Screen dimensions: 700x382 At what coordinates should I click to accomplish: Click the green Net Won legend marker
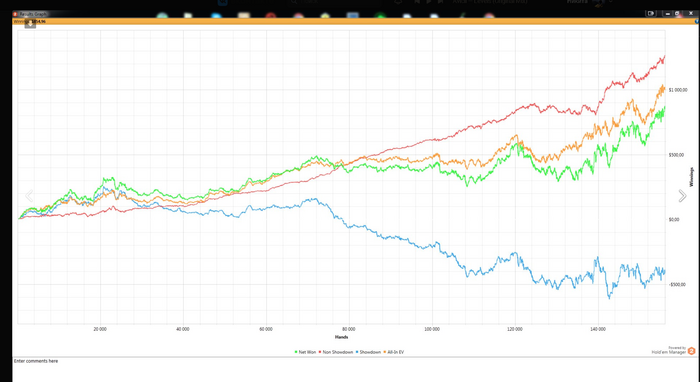pyautogui.click(x=296, y=352)
